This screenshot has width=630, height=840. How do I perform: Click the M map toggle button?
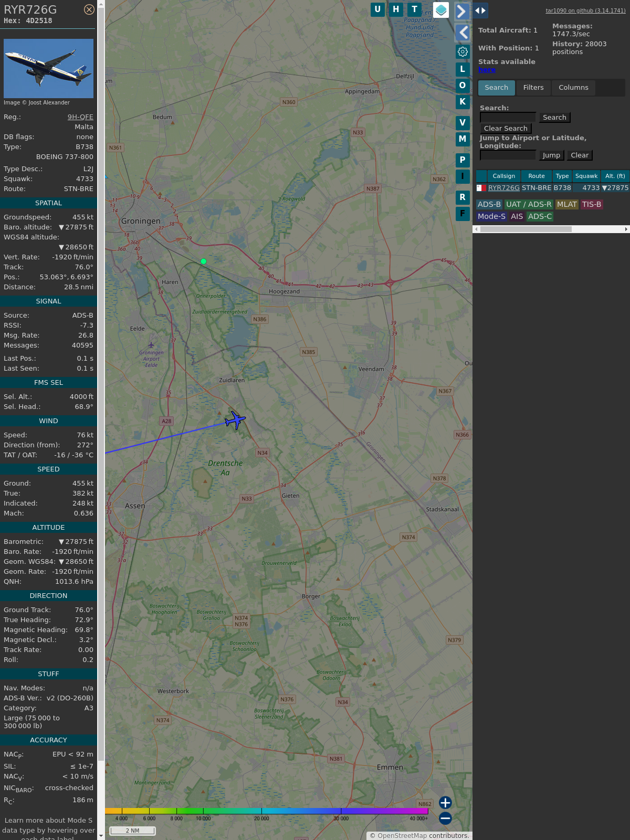tap(463, 139)
